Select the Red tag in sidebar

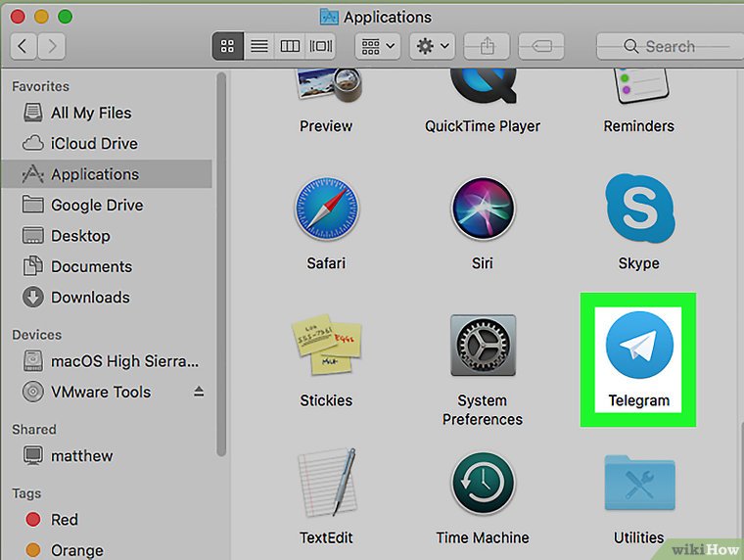(65, 520)
